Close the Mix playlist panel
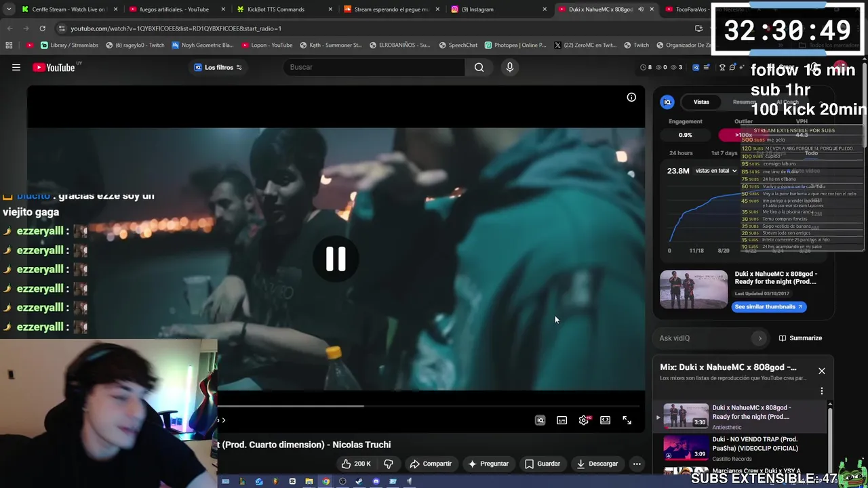Viewport: 868px width, 488px height. (x=822, y=371)
